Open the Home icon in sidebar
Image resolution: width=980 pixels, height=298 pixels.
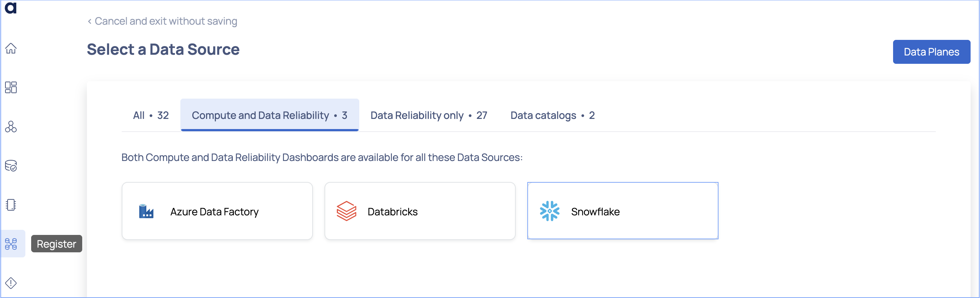(11, 48)
